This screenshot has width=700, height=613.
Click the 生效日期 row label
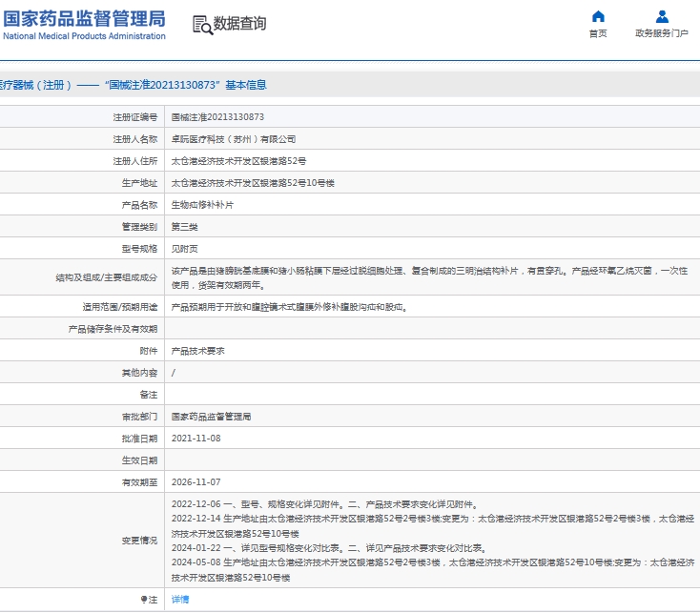pyautogui.click(x=140, y=460)
